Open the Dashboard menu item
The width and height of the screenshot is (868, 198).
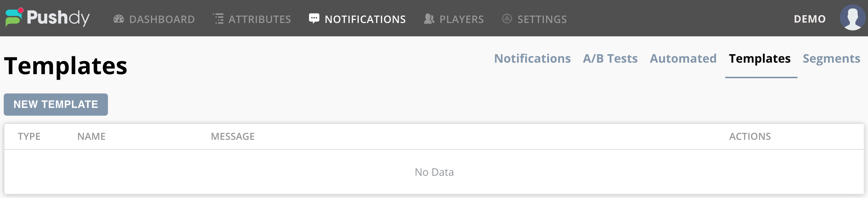162,19
